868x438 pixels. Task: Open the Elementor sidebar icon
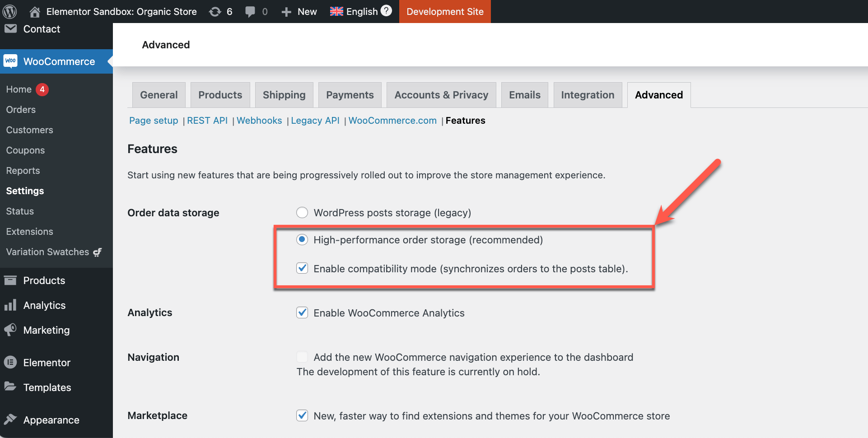pyautogui.click(x=10, y=362)
